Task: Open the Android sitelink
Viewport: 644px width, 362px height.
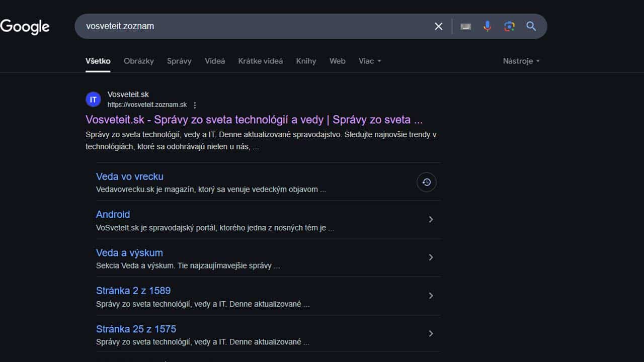Action: coord(113,214)
